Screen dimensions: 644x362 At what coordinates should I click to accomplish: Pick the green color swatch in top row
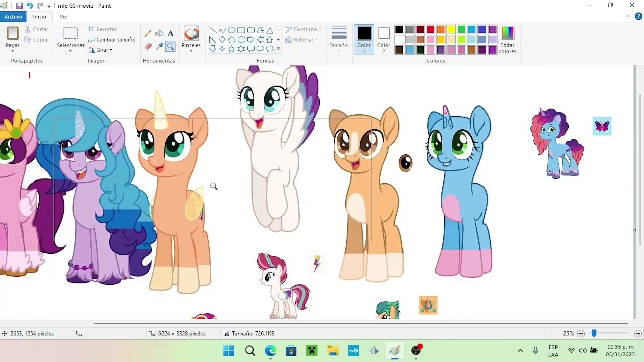(461, 30)
